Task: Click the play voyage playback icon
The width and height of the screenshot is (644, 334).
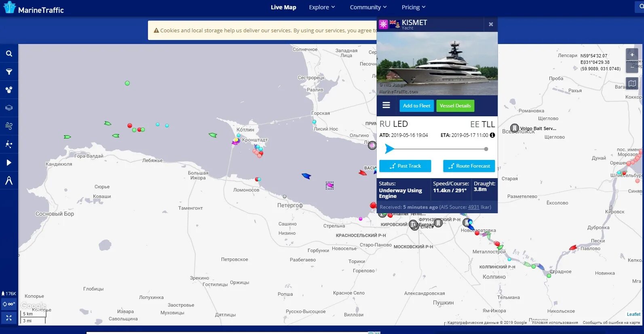Action: point(9,162)
